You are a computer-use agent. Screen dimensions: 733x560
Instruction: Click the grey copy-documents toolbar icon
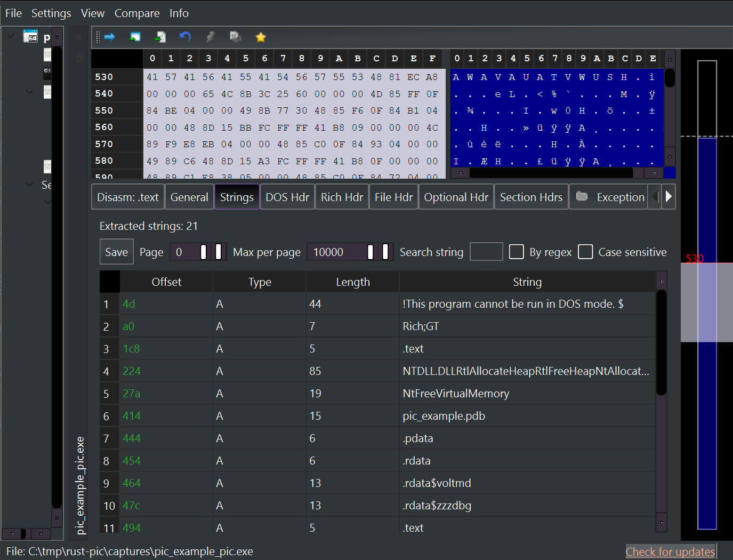click(236, 37)
